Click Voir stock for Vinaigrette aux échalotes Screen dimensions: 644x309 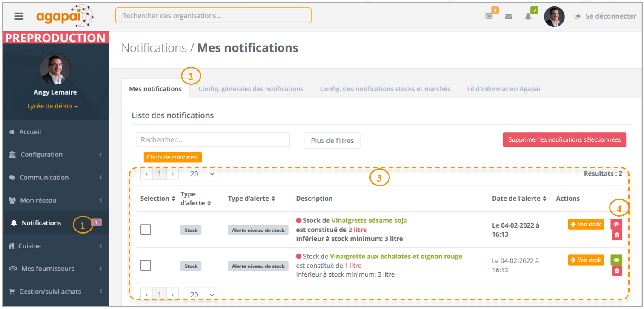coord(586,260)
